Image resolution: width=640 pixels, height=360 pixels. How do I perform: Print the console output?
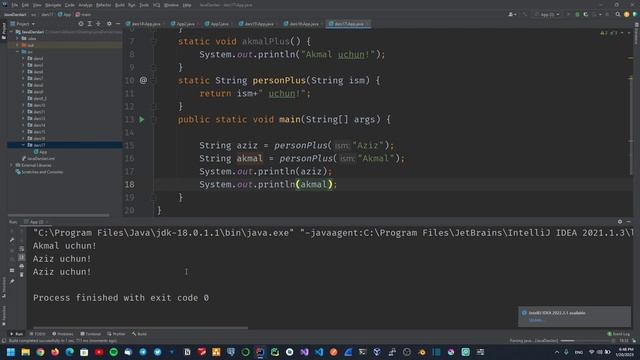click(x=22, y=266)
